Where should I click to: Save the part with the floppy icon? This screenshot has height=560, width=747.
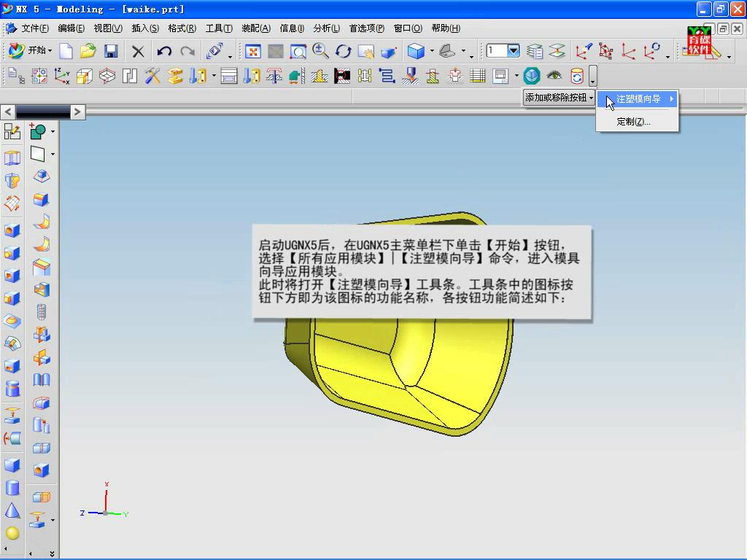pos(111,51)
